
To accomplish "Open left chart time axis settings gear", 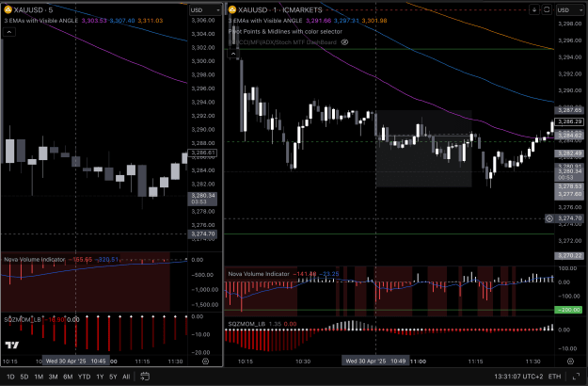I will [205, 362].
